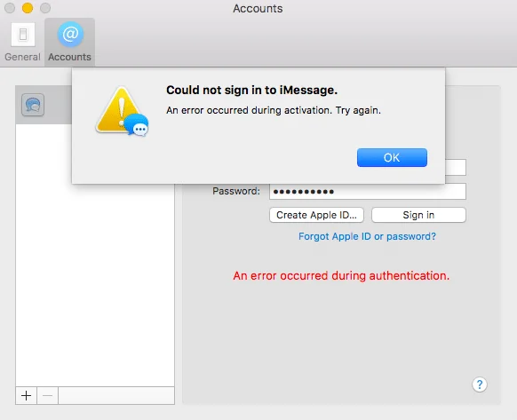The width and height of the screenshot is (517, 420).
Task: Click the red authentication error message
Action: (x=341, y=275)
